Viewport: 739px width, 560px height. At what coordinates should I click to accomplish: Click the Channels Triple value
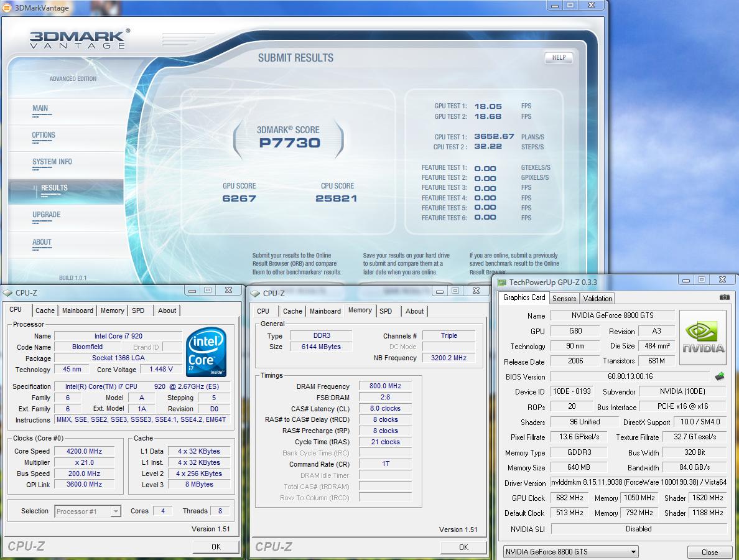(449, 335)
